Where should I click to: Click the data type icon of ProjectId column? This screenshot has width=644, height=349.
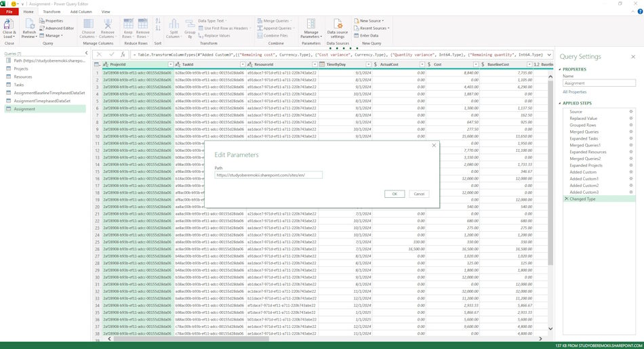click(106, 64)
